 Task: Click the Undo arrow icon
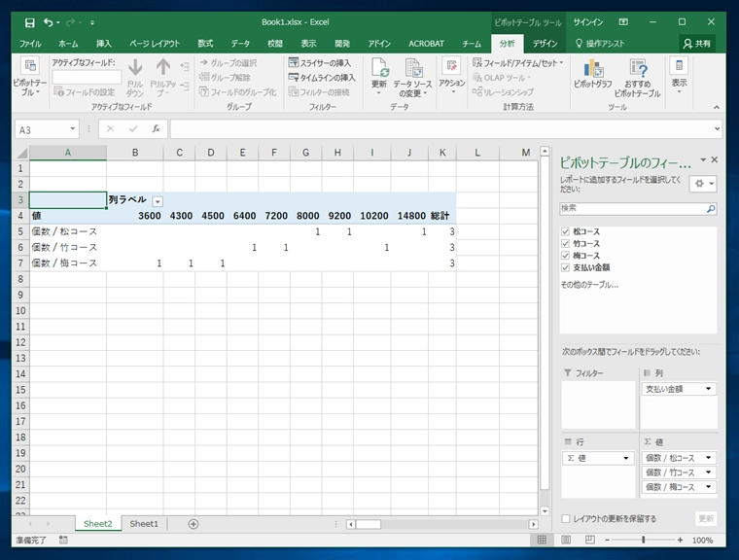click(48, 22)
